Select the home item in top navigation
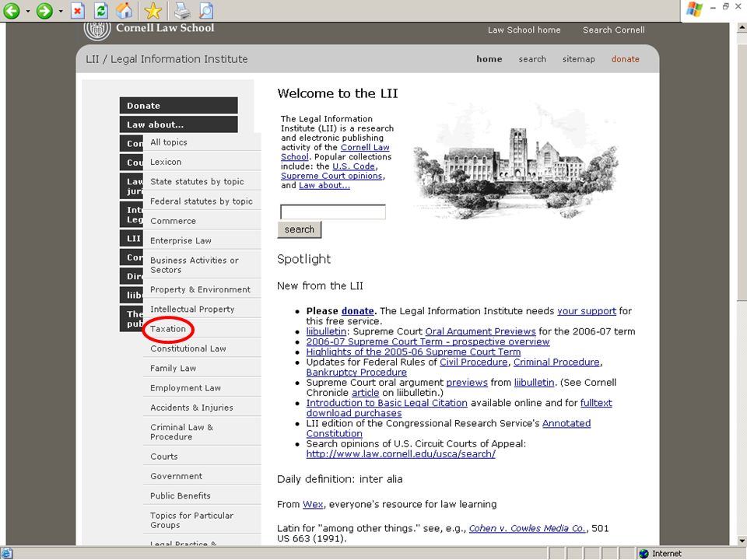Image resolution: width=747 pixels, height=560 pixels. pyautogui.click(x=489, y=59)
